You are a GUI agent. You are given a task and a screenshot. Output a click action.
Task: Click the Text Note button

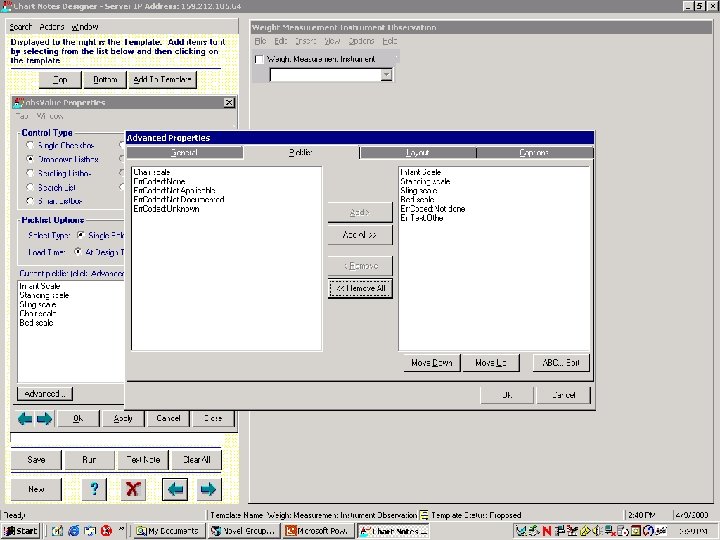click(x=143, y=460)
